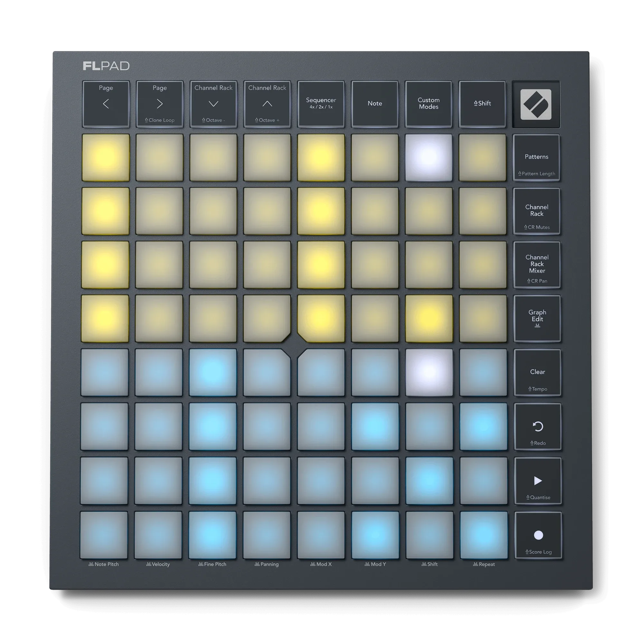Tap the pad above the Note Pitch label
Image resolution: width=644 pixels, height=644 pixels.
point(104,535)
